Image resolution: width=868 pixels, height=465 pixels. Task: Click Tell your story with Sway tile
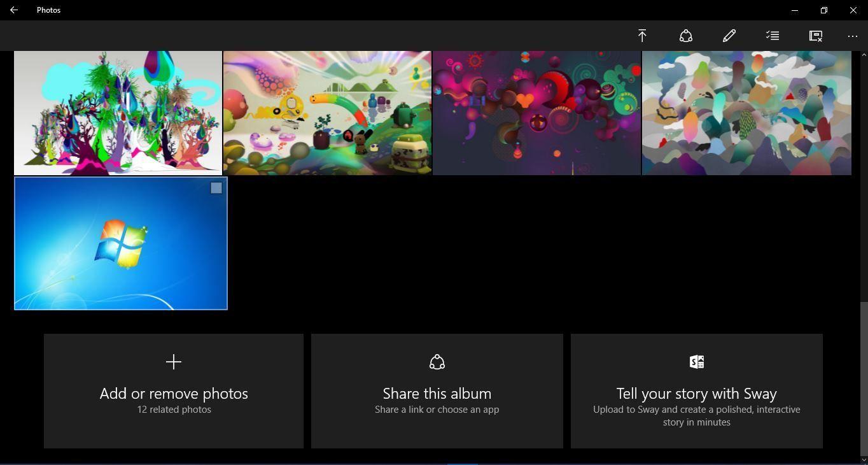[x=697, y=391]
